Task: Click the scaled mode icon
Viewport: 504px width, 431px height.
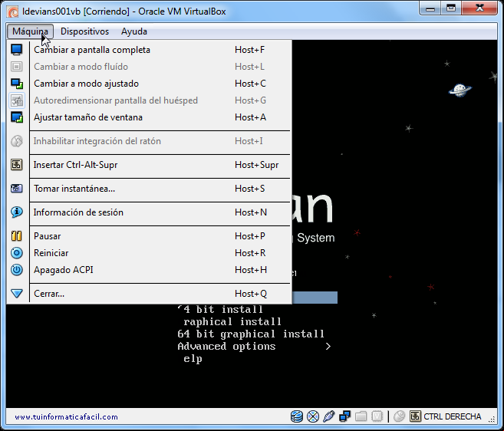Action: point(17,84)
